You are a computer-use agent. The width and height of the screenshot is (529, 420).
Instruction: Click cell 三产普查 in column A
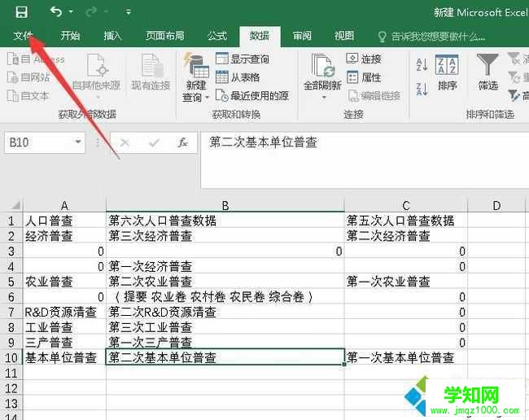click(x=64, y=343)
